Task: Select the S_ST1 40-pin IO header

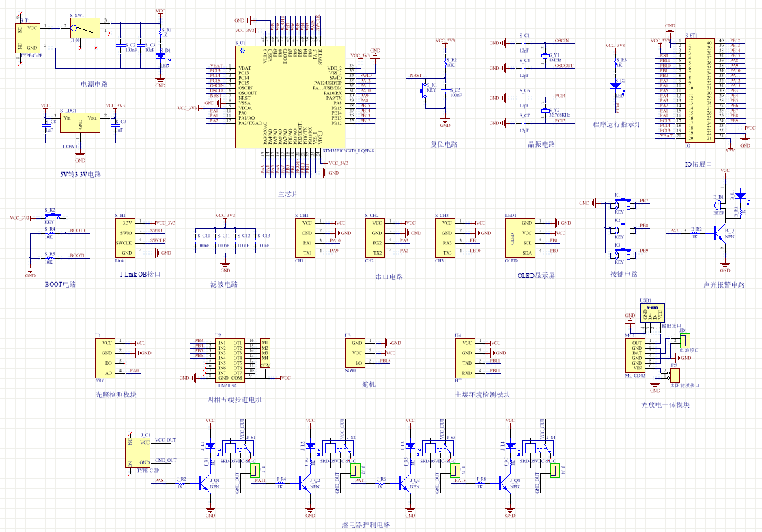Action: (x=700, y=90)
